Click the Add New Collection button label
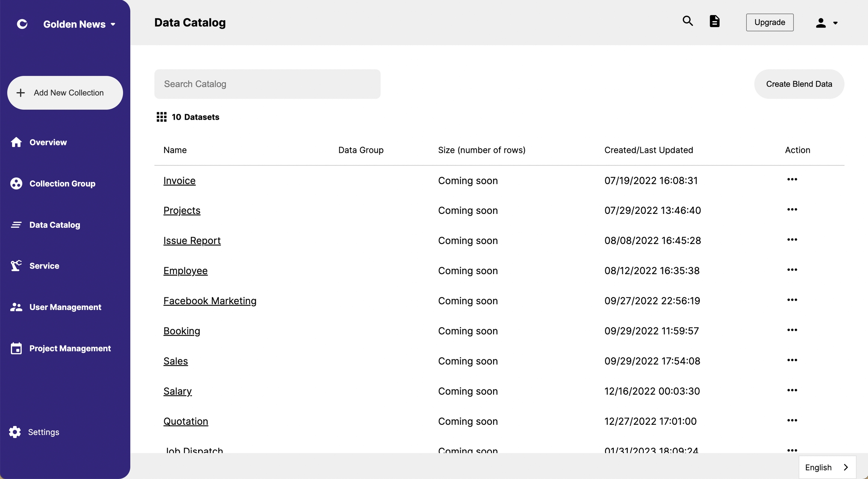868x479 pixels. 69,93
